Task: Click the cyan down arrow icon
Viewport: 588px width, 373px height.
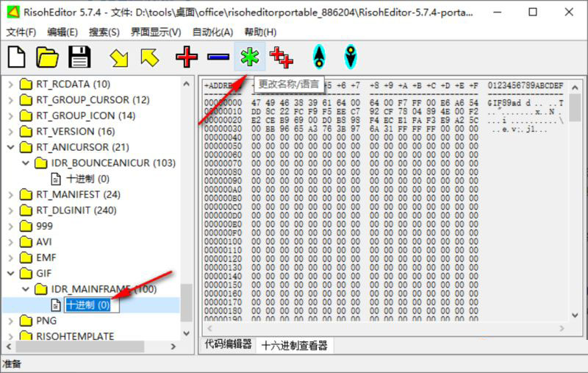Action: click(x=351, y=57)
